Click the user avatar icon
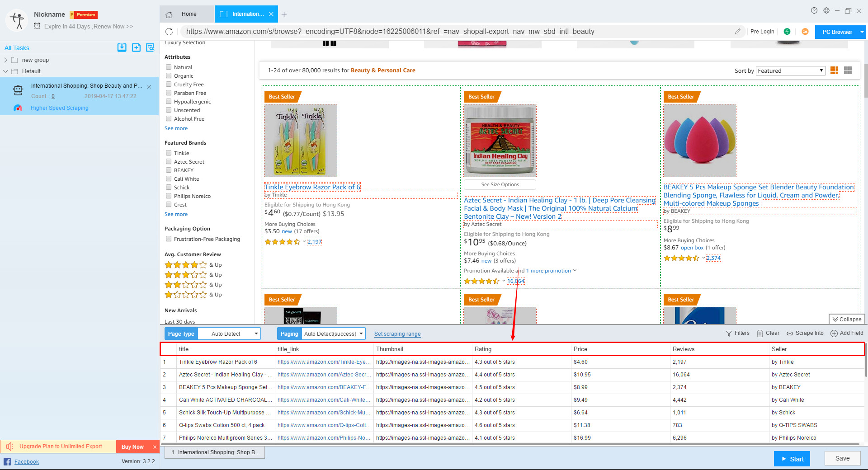The width and height of the screenshot is (868, 470). [18, 20]
